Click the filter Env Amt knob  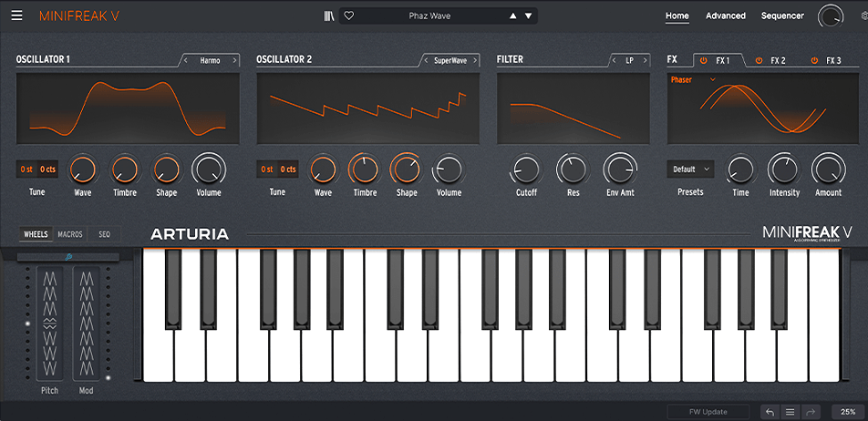pyautogui.click(x=620, y=169)
